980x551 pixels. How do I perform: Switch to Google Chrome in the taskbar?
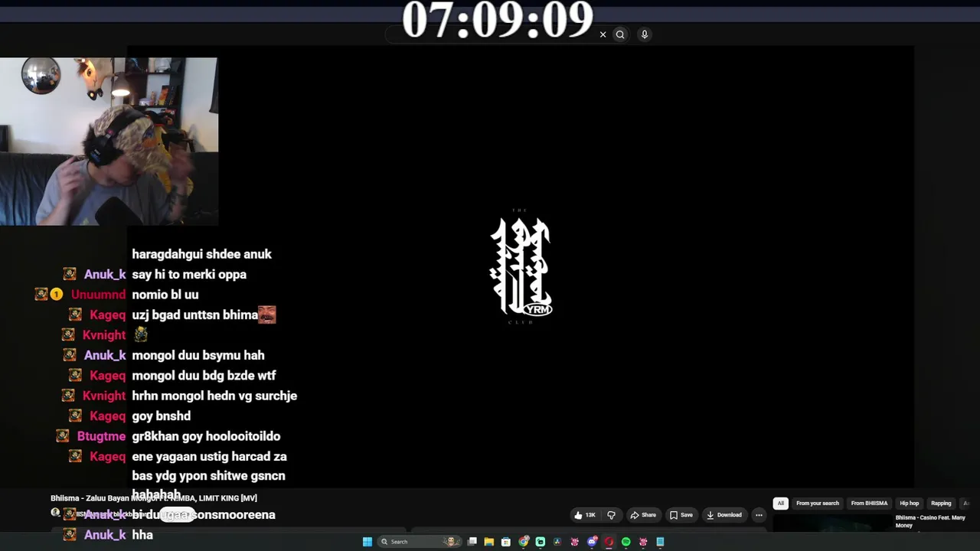(524, 542)
